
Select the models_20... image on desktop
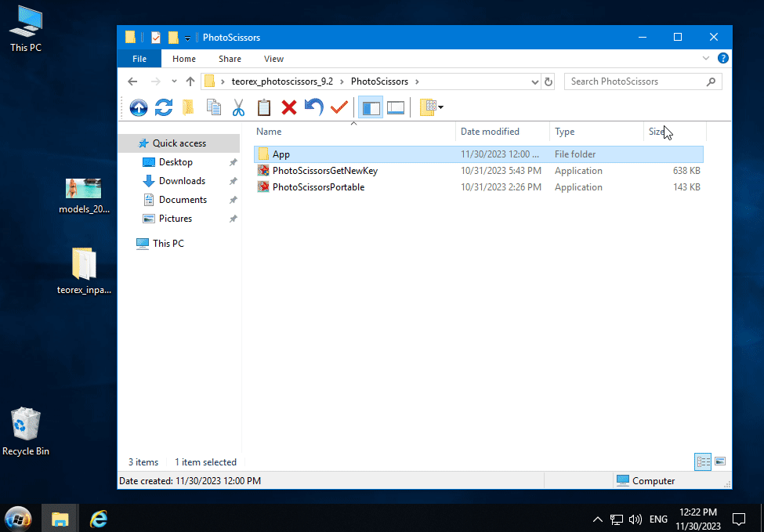coord(84,197)
